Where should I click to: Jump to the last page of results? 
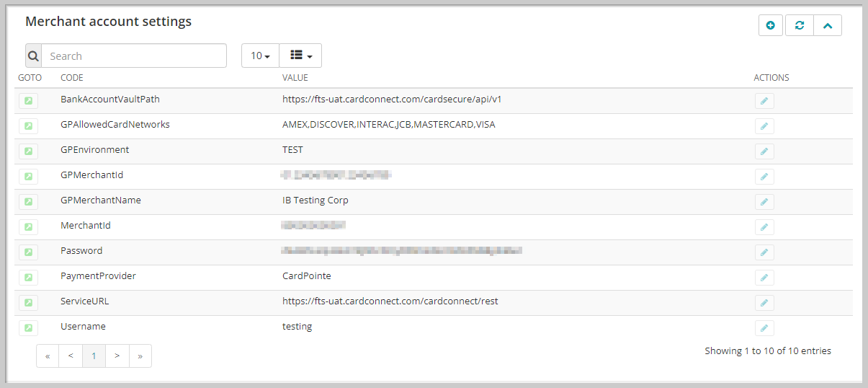pyautogui.click(x=140, y=356)
